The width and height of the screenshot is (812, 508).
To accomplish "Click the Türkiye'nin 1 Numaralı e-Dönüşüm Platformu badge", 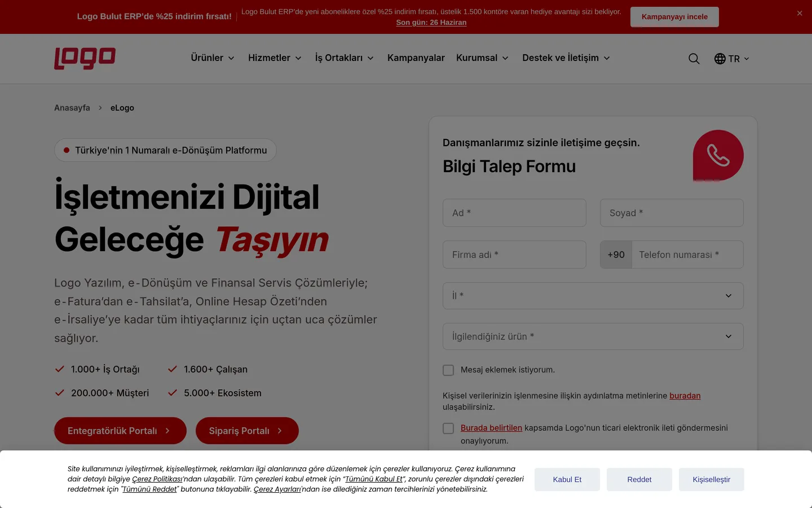I will click(x=165, y=150).
